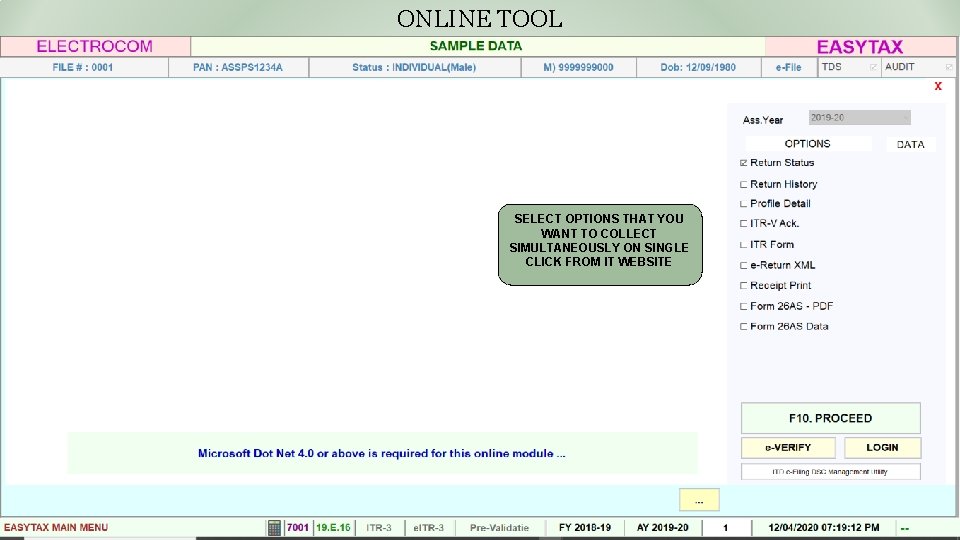Check the Receipt Print option
The height and width of the screenshot is (540, 960).
[x=743, y=286]
